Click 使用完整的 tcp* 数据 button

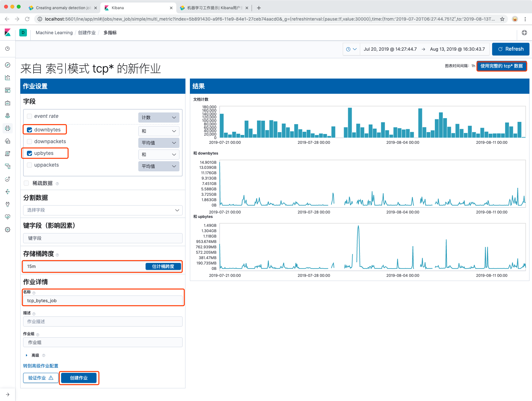502,66
